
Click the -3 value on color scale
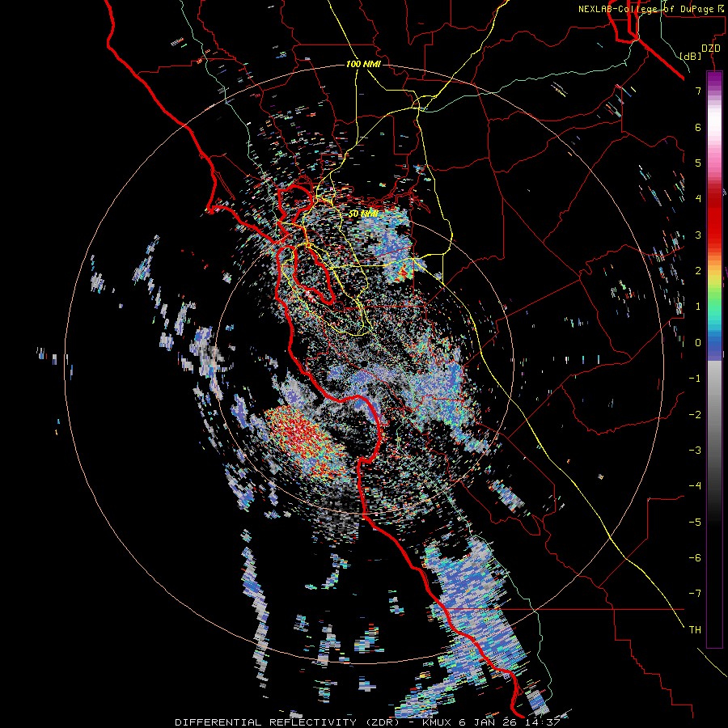695,450
